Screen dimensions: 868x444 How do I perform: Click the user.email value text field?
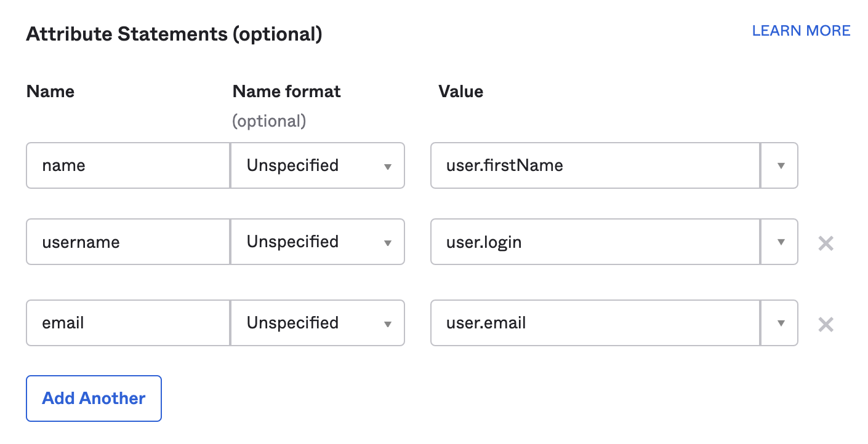point(595,323)
